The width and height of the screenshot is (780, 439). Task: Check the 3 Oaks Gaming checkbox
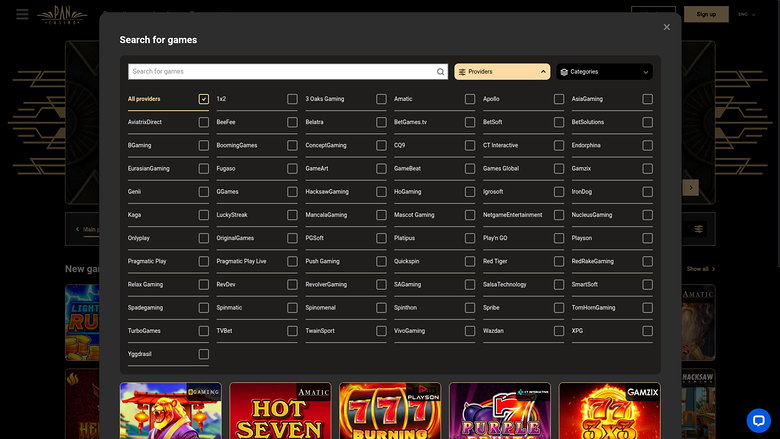(x=381, y=99)
